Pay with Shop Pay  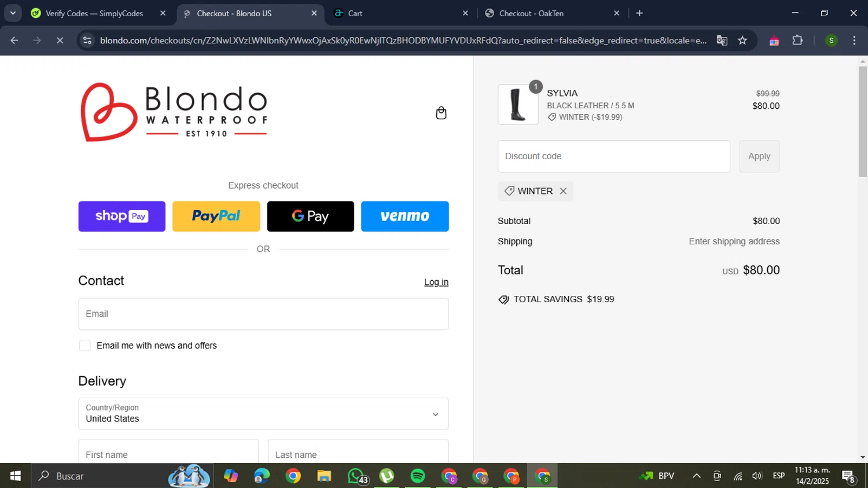click(122, 217)
